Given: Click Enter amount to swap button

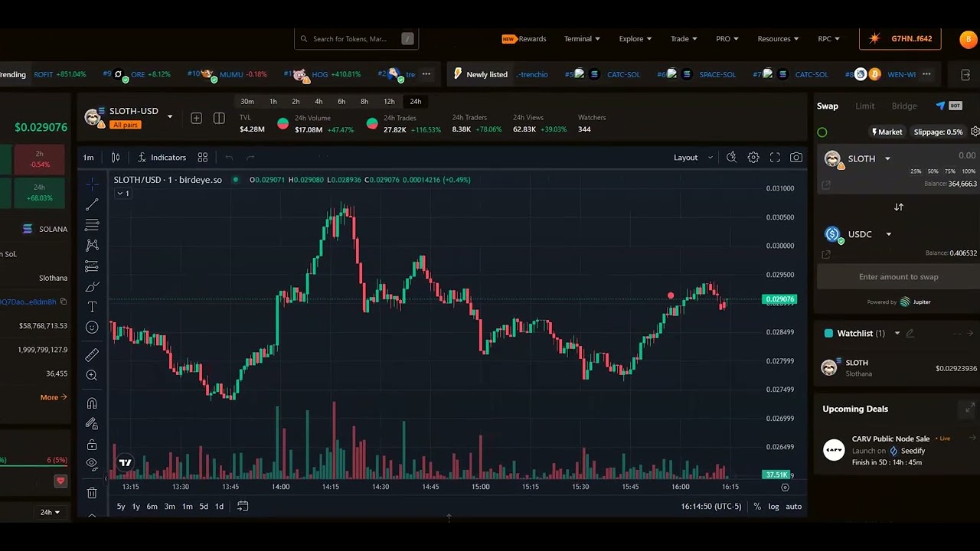Looking at the screenshot, I should click(x=898, y=277).
